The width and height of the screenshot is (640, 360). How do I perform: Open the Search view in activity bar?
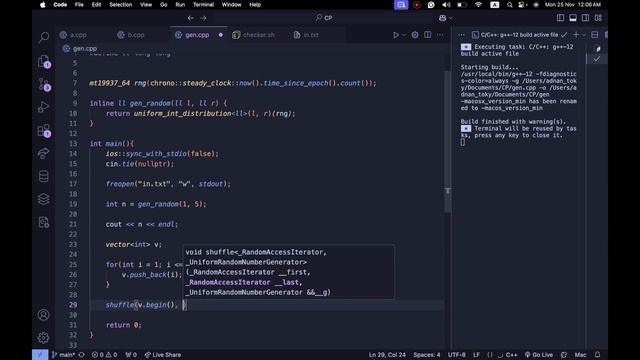(x=44, y=38)
